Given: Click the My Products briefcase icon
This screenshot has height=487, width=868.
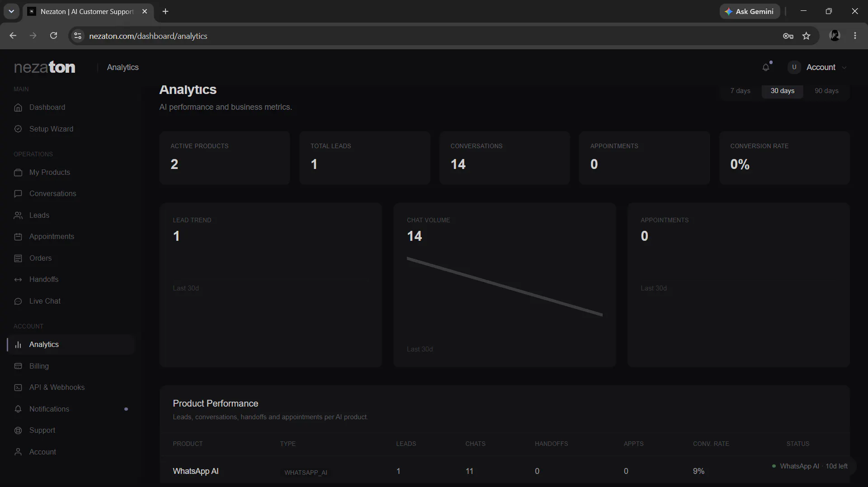Looking at the screenshot, I should (x=18, y=173).
